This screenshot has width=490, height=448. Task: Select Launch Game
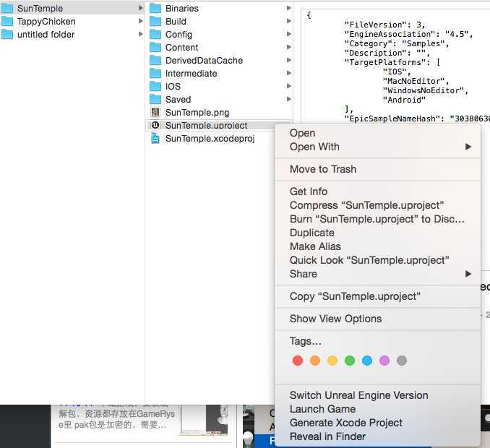pyautogui.click(x=377, y=409)
